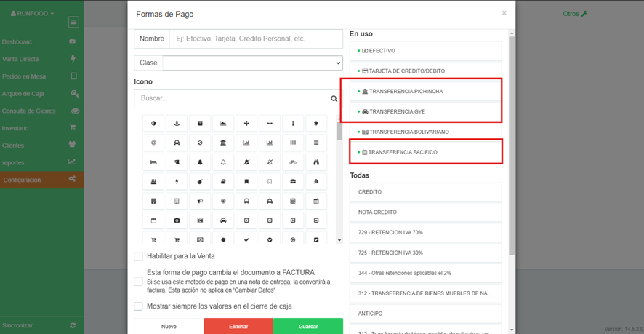The image size is (644, 334).
Task: Pick the archive box icon
Action: point(200,124)
